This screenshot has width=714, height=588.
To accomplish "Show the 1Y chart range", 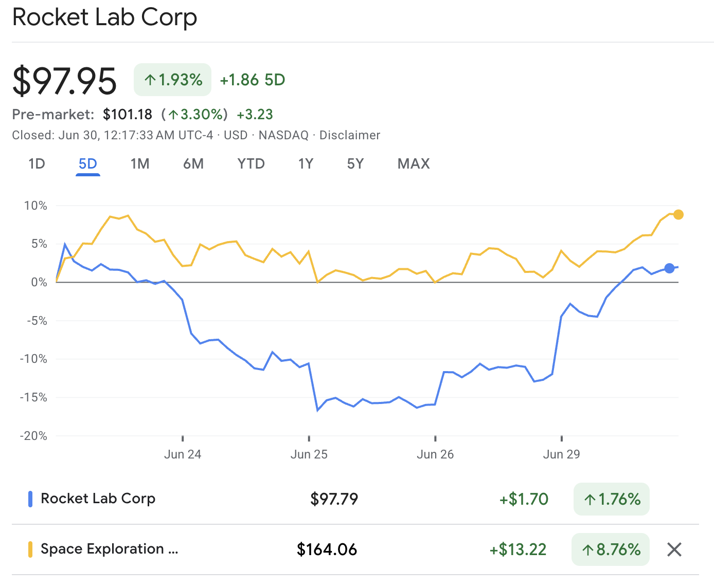I will 306,164.
